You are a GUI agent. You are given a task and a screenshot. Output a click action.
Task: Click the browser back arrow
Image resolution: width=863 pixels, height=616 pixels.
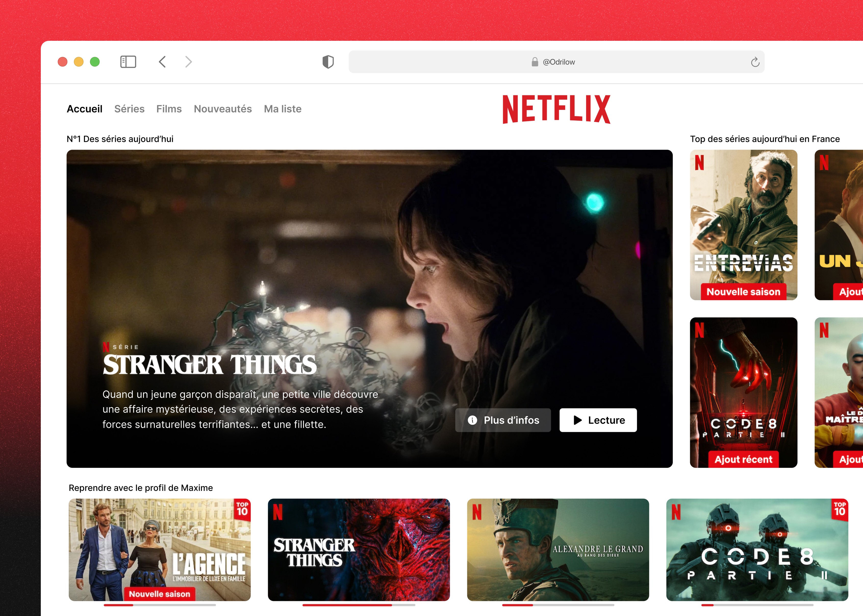[162, 62]
